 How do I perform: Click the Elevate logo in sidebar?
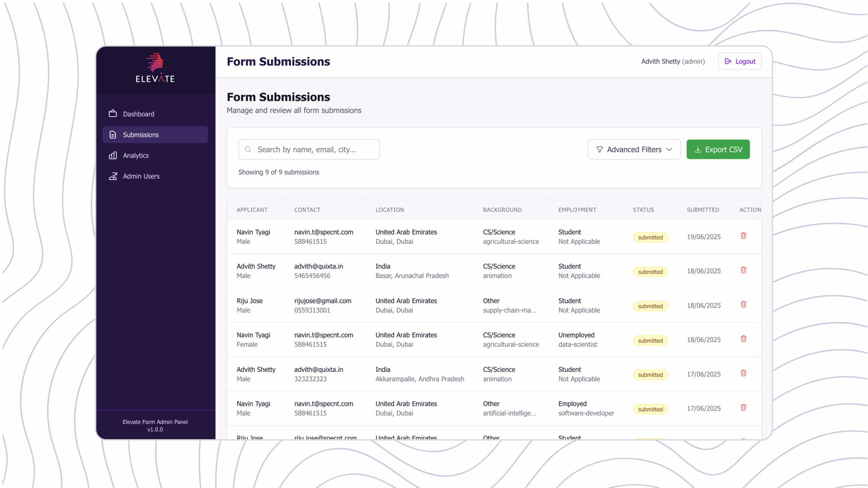[x=155, y=68]
